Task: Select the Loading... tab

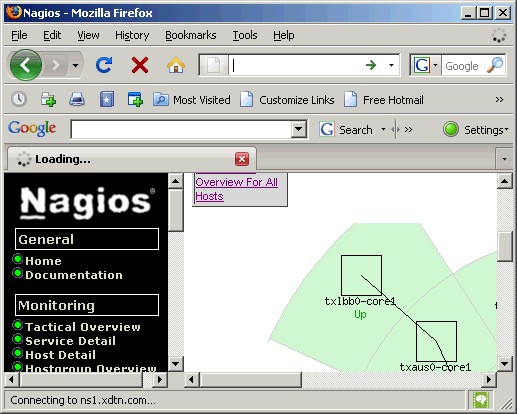Action: click(x=132, y=159)
